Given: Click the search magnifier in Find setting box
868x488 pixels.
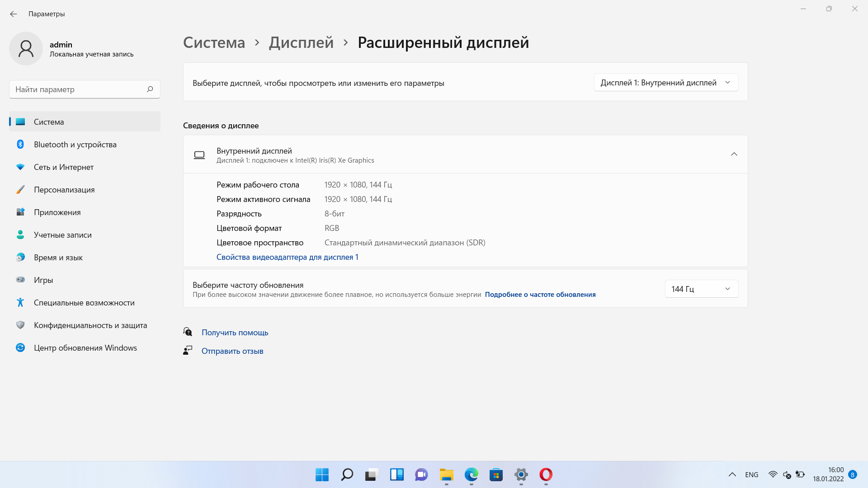Looking at the screenshot, I should [x=150, y=89].
